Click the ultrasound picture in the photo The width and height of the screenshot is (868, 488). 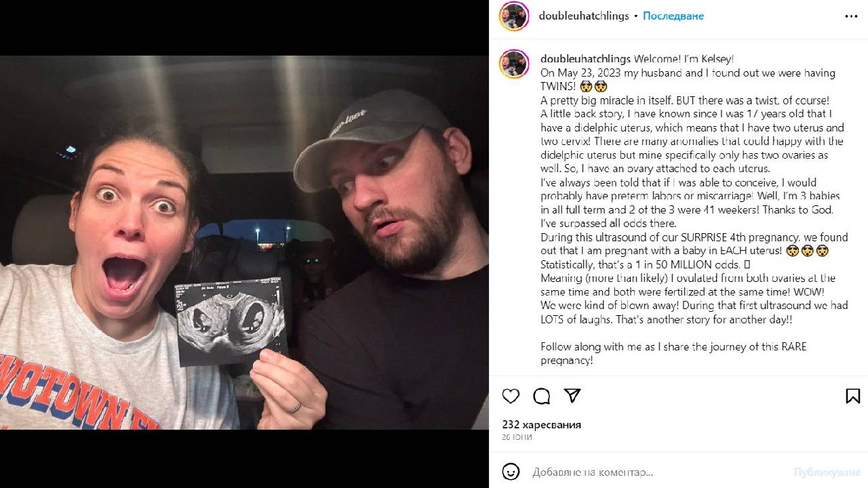click(231, 322)
